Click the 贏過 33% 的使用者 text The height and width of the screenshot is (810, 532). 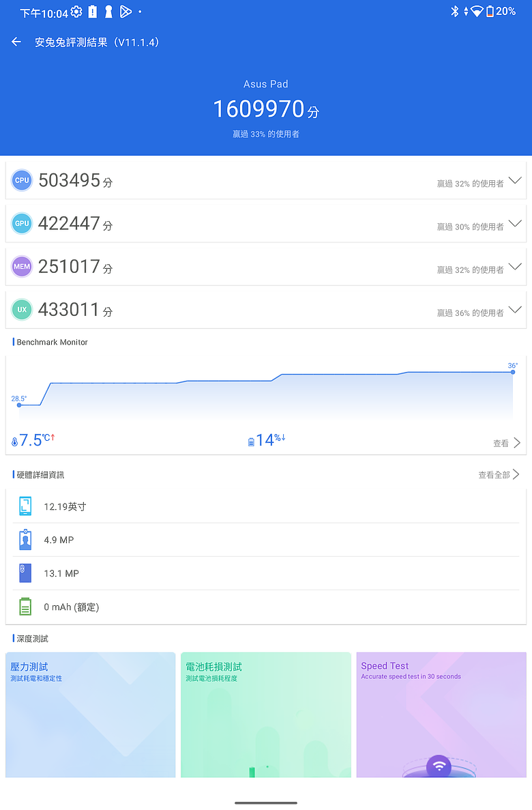266,134
